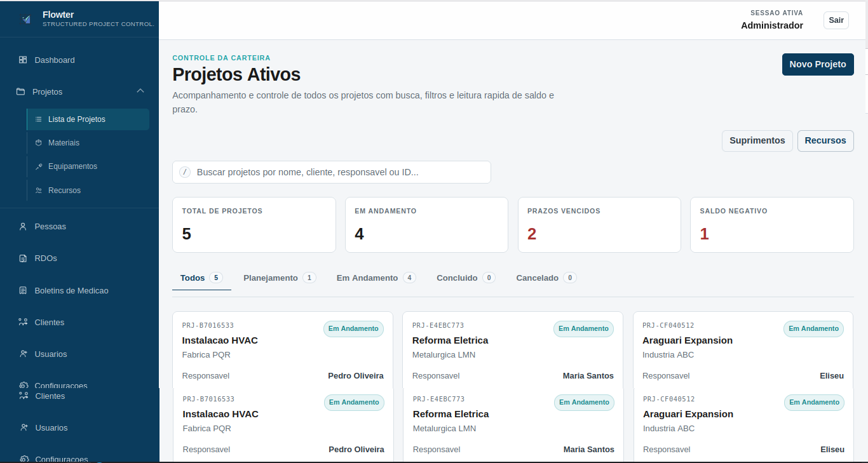Click the Flowter logo
The height and width of the screenshot is (463, 868).
pos(58,18)
